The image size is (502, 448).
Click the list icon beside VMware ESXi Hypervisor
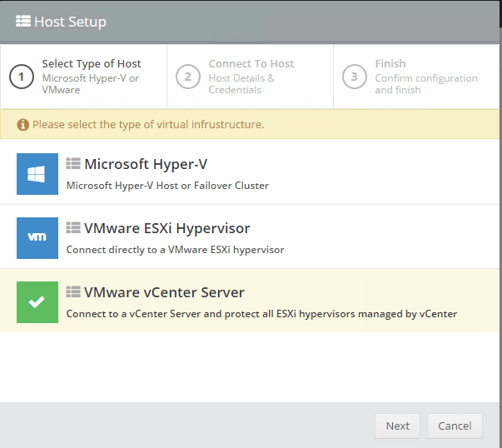click(73, 228)
